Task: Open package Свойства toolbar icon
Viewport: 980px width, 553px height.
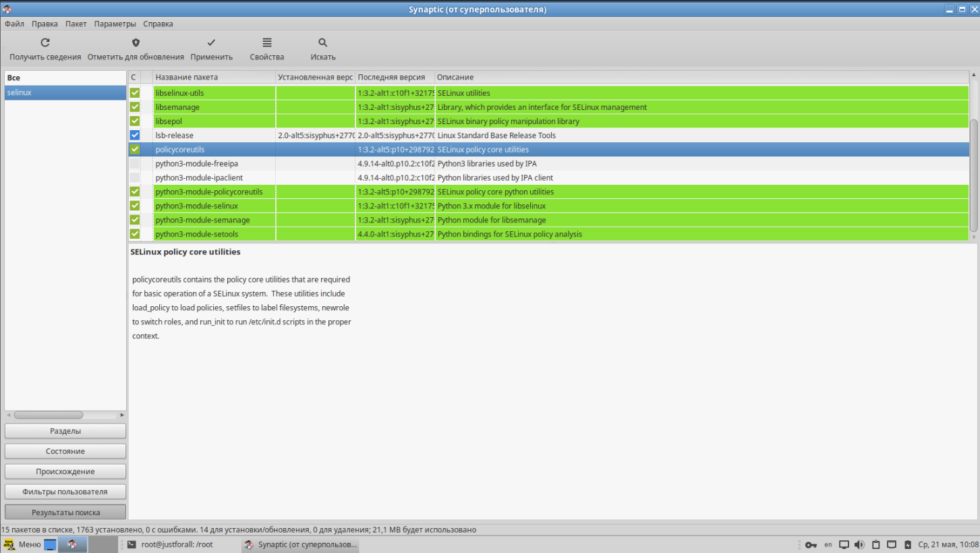Action: click(x=267, y=42)
